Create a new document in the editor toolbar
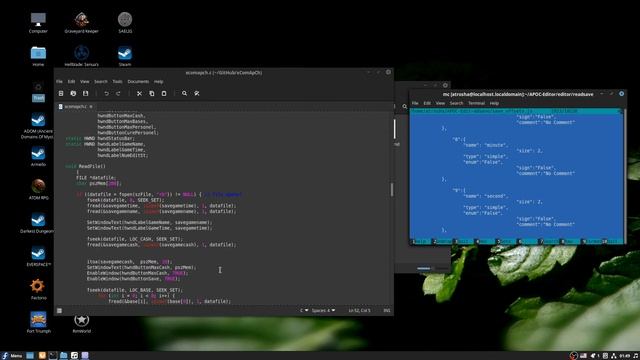Screen dimensions: 640x360 [61, 93]
